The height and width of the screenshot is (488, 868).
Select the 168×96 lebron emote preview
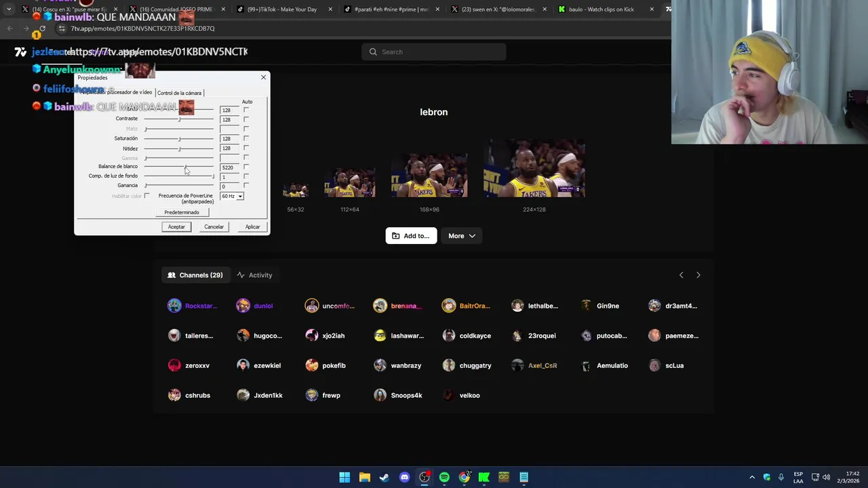coord(429,175)
